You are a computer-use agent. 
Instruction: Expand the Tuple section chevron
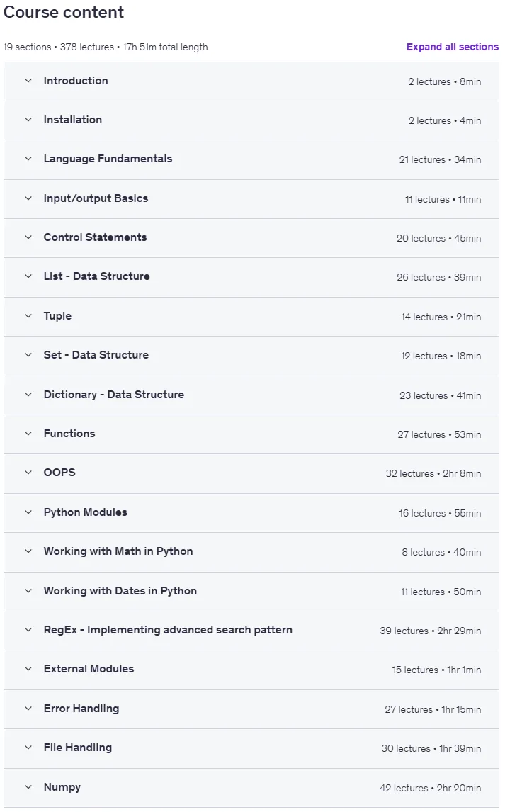click(x=28, y=316)
